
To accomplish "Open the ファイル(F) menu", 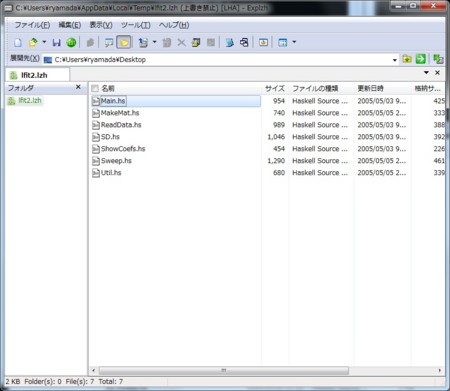I will [32, 25].
